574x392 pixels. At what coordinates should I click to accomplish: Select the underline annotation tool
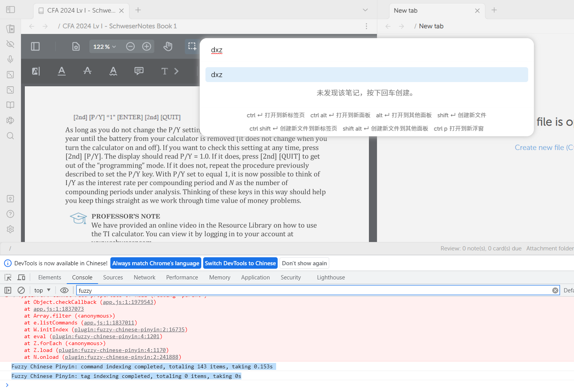(x=61, y=71)
